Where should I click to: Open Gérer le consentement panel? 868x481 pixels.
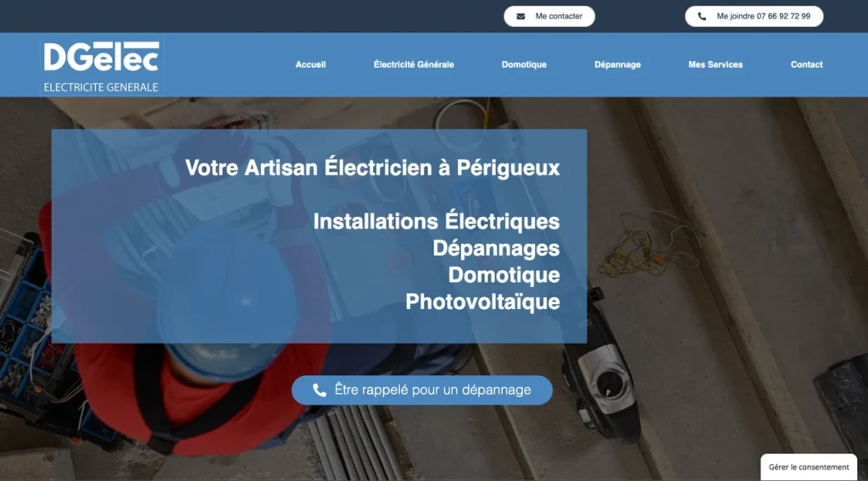tap(809, 467)
